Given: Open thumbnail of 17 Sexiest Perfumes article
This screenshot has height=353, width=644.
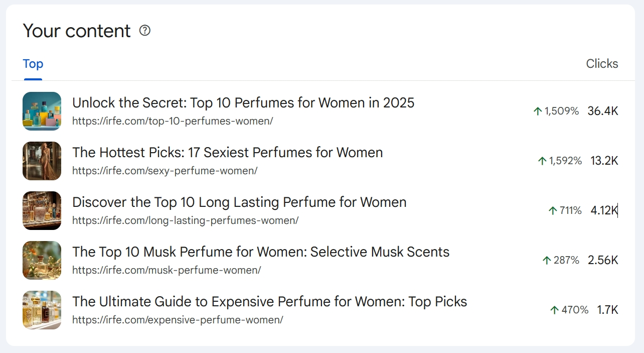Looking at the screenshot, I should (42, 161).
